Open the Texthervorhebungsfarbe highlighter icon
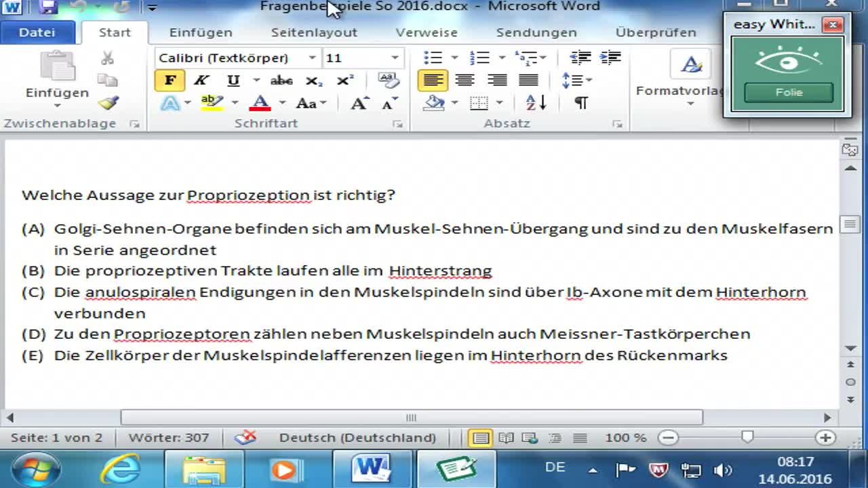 (211, 103)
